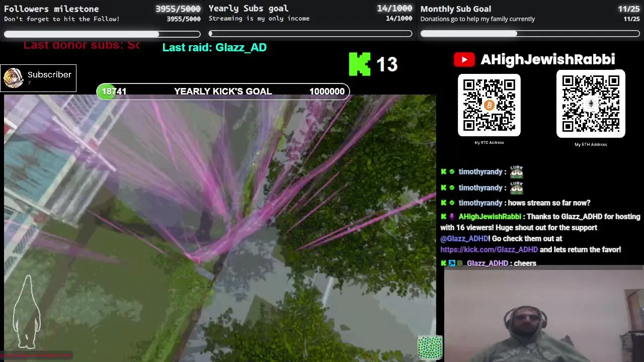The height and width of the screenshot is (362, 644).
Task: Click 'My BTC Address' caption
Action: 489,143
